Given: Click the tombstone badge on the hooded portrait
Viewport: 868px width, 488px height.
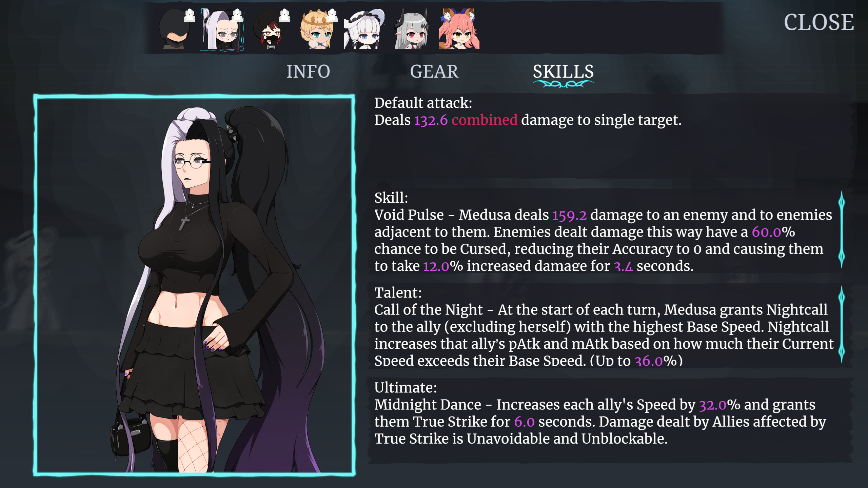Looking at the screenshot, I should 190,16.
